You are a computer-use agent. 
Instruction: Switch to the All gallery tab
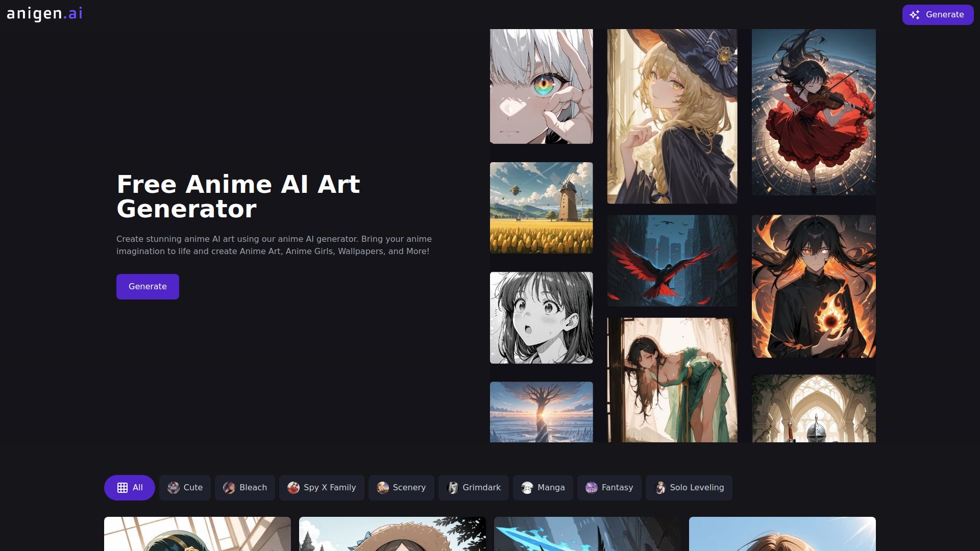129,487
